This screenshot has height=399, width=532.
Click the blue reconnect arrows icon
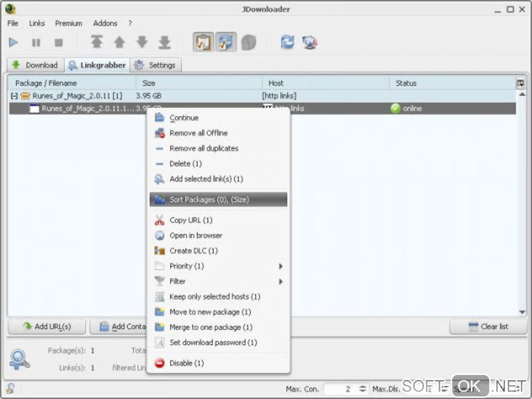287,42
